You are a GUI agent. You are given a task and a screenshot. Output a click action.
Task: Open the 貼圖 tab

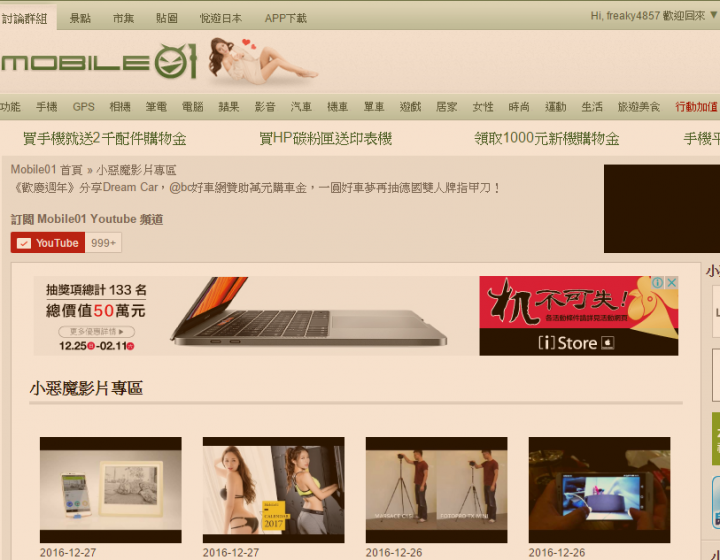[167, 18]
